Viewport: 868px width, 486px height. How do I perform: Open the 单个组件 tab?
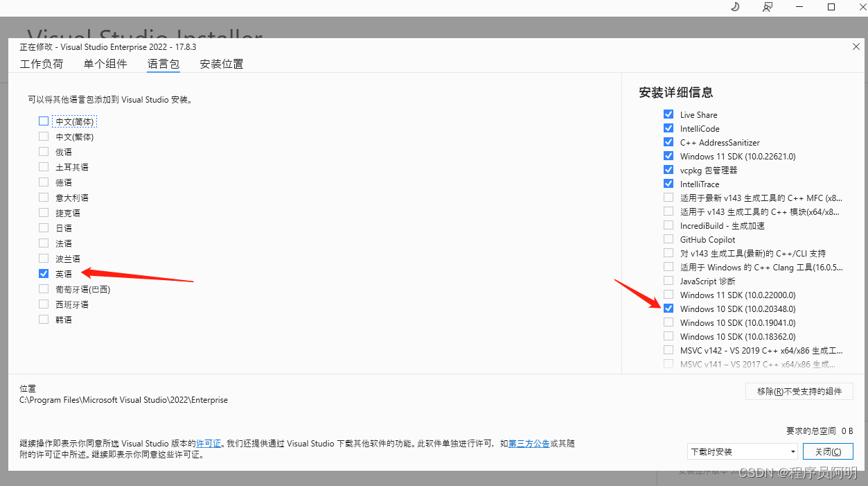pyautogui.click(x=105, y=64)
